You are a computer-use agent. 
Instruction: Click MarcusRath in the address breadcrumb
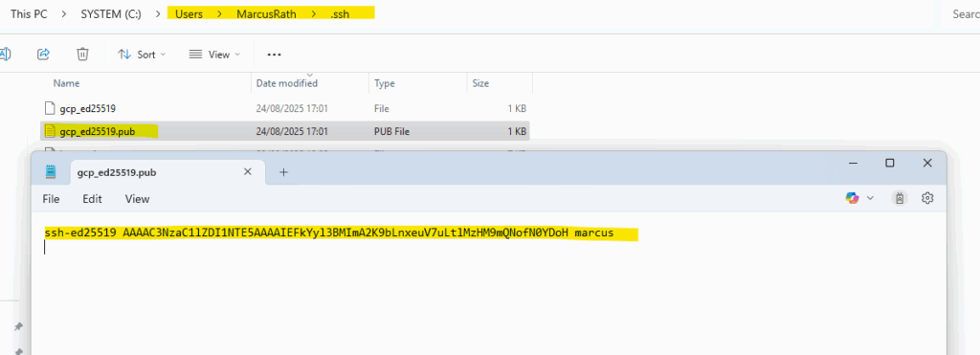(x=266, y=13)
